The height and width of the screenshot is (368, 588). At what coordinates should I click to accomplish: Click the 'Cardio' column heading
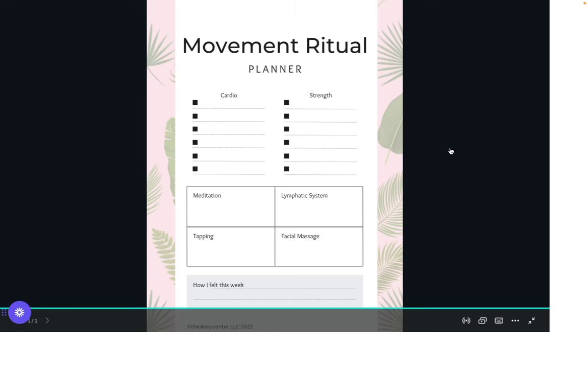click(229, 96)
